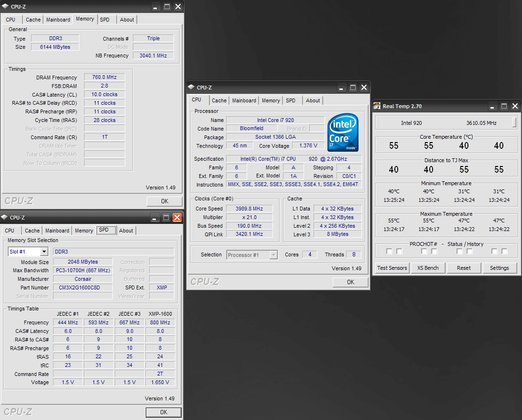Click the part number CM3X2G1600C8D
522x420 pixels.
pyautogui.click(x=83, y=287)
